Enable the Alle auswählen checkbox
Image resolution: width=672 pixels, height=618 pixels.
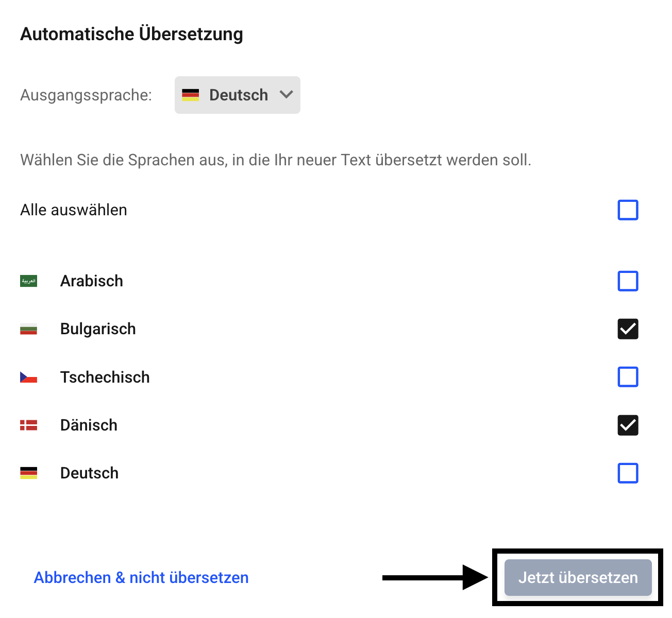coord(628,210)
